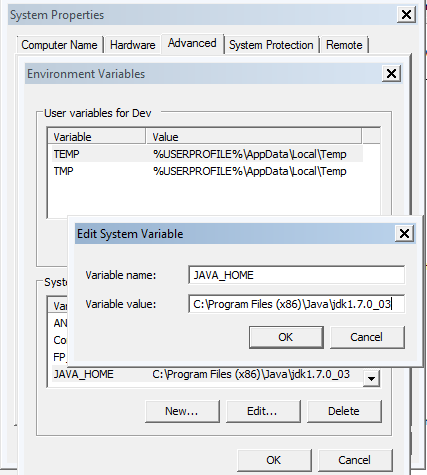Click the TMP row's %USERPROFILE% value
Image resolution: width=427 pixels, height=475 pixels.
pos(250,171)
